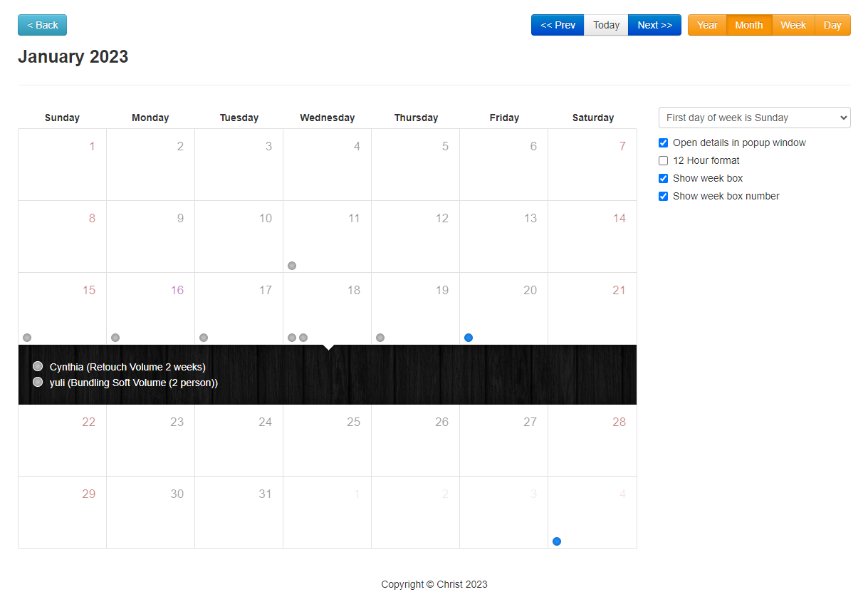Click the gray event dot on January 17
This screenshot has height=602, width=868.
point(204,338)
